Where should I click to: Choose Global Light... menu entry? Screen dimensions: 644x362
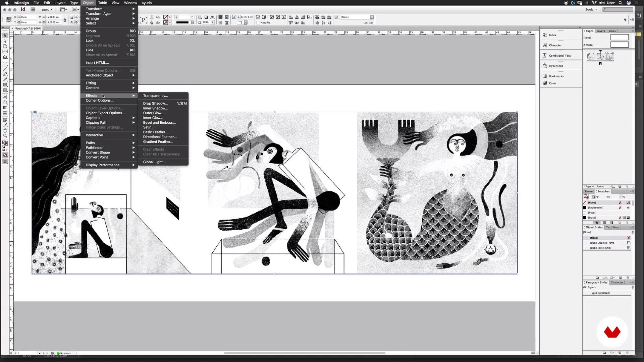(163, 162)
